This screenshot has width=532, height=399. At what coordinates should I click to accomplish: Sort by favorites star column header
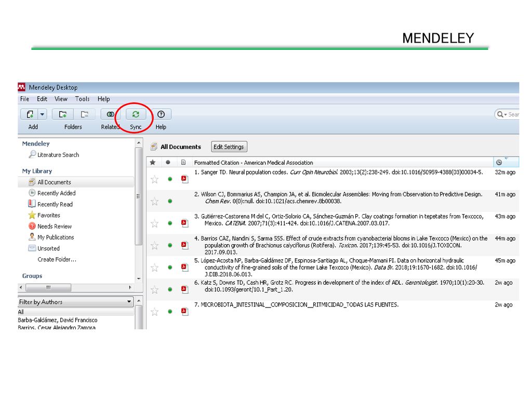153,162
